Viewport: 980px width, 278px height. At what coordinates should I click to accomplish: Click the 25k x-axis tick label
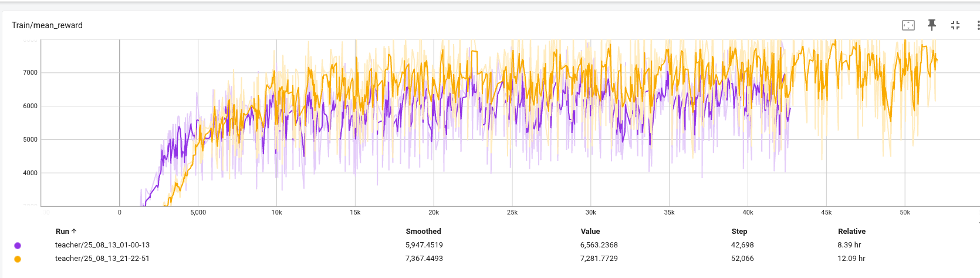512,213
